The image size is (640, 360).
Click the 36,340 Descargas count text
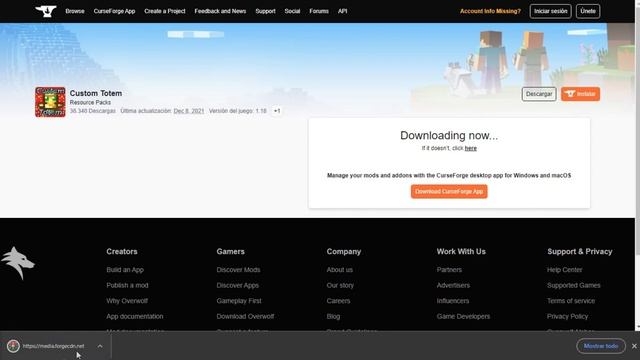pos(93,111)
